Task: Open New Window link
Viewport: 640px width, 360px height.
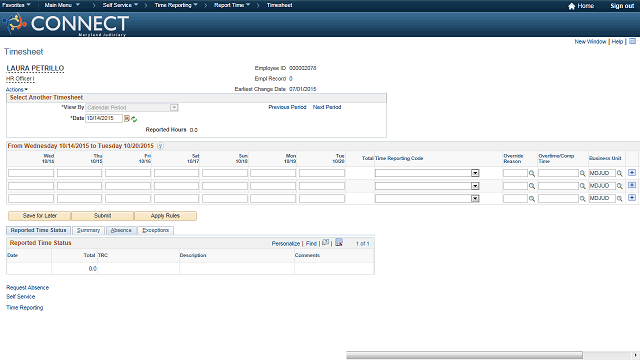Action: point(590,42)
